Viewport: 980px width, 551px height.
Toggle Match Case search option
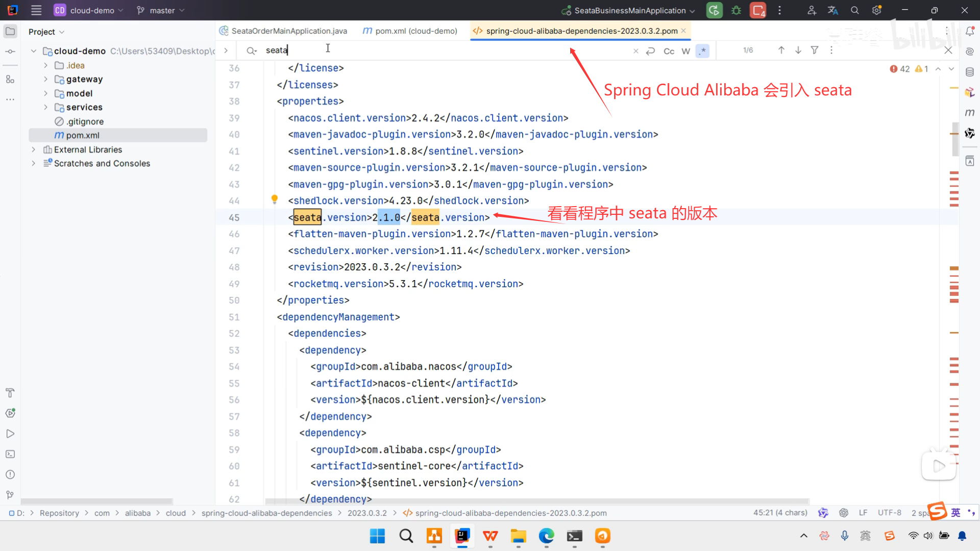tap(669, 51)
